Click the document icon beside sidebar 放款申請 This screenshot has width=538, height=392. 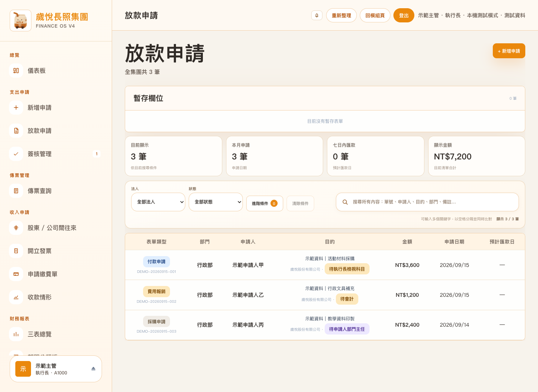coord(16,131)
